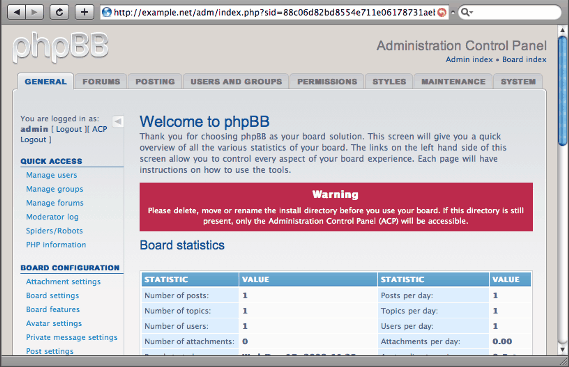Click the 'Attachments per day:' cell
The width and height of the screenshot is (569, 367).
433,341
